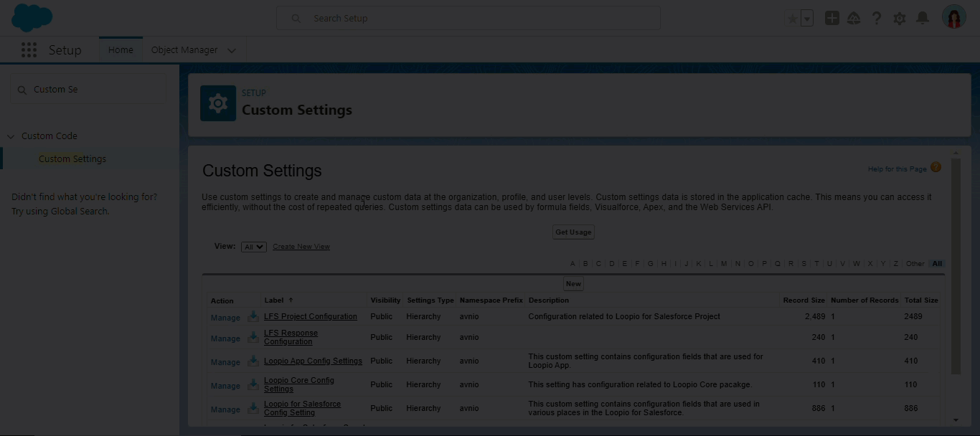The width and height of the screenshot is (980, 436).
Task: Open the View dropdown set to All
Action: click(x=254, y=247)
